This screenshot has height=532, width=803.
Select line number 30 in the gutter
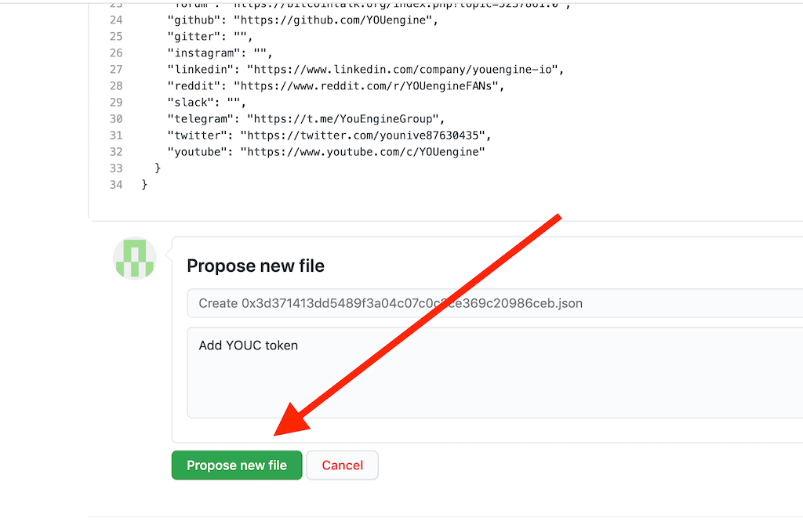click(116, 119)
